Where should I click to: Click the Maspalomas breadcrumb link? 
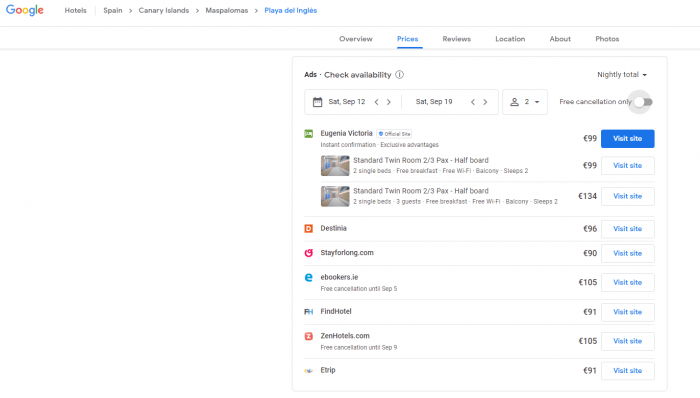pyautogui.click(x=227, y=10)
